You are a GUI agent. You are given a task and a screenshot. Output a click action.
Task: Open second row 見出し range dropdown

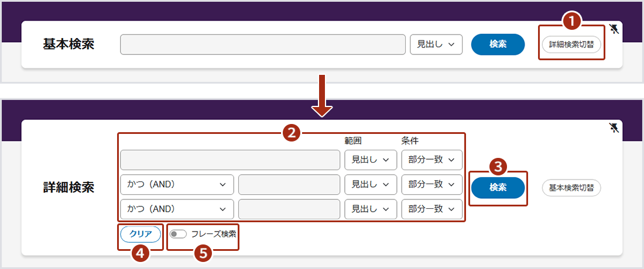click(x=371, y=185)
